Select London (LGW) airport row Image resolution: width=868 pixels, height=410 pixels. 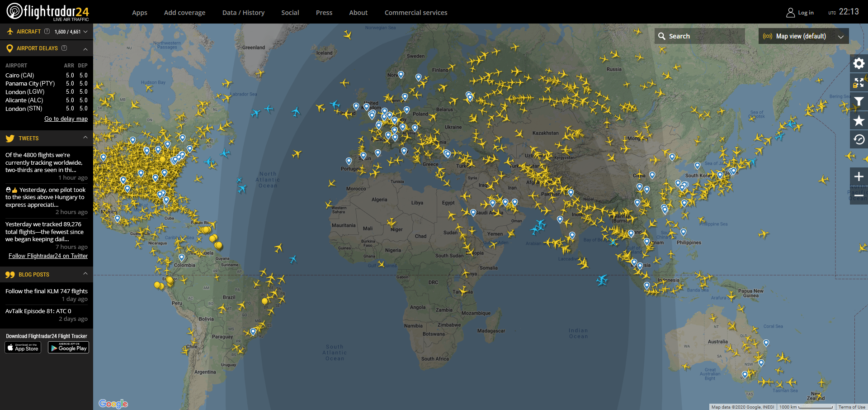pyautogui.click(x=47, y=92)
